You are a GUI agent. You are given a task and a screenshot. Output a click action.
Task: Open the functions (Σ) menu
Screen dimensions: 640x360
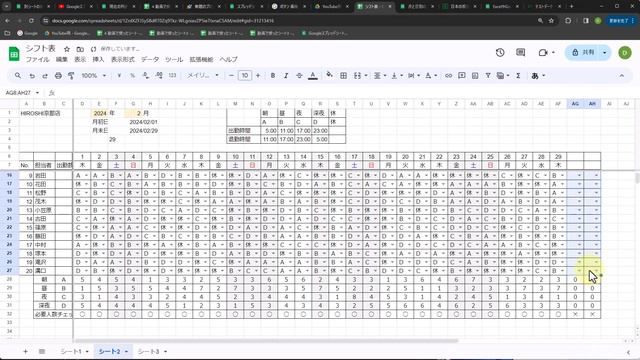[x=518, y=76]
